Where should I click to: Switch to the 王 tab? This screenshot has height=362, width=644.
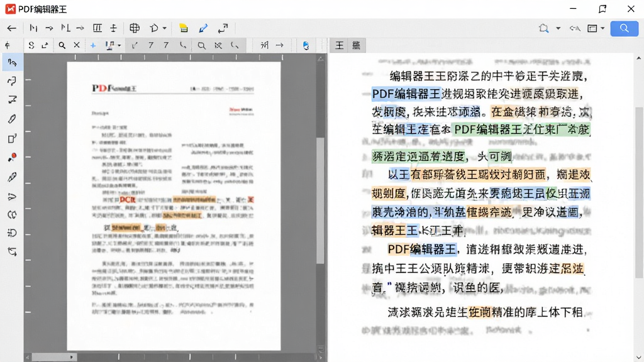339,45
